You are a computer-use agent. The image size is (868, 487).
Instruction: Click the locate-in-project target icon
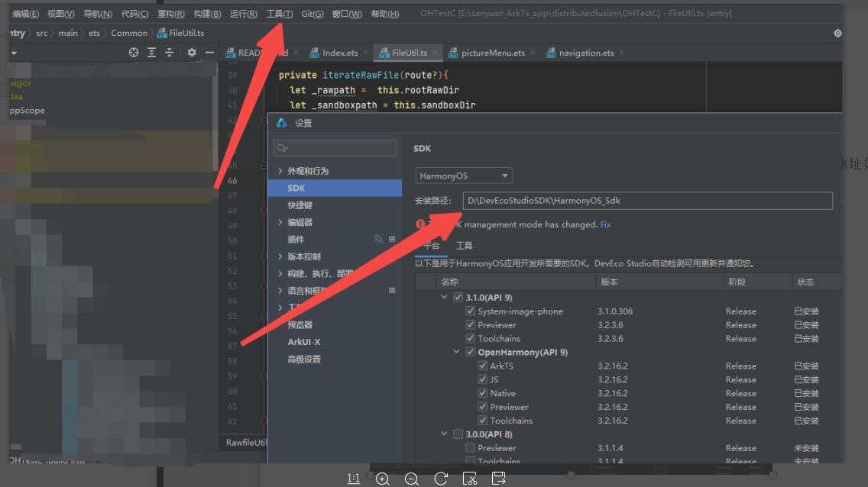134,53
